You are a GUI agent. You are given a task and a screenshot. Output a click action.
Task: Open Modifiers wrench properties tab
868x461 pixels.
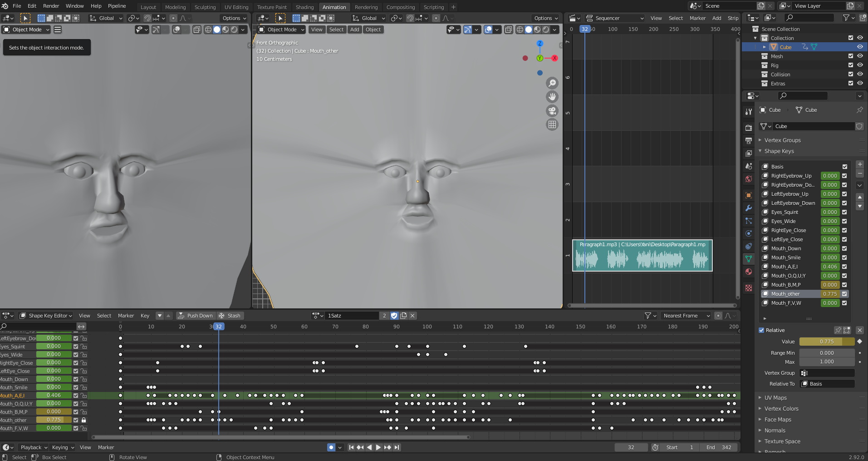click(x=749, y=208)
